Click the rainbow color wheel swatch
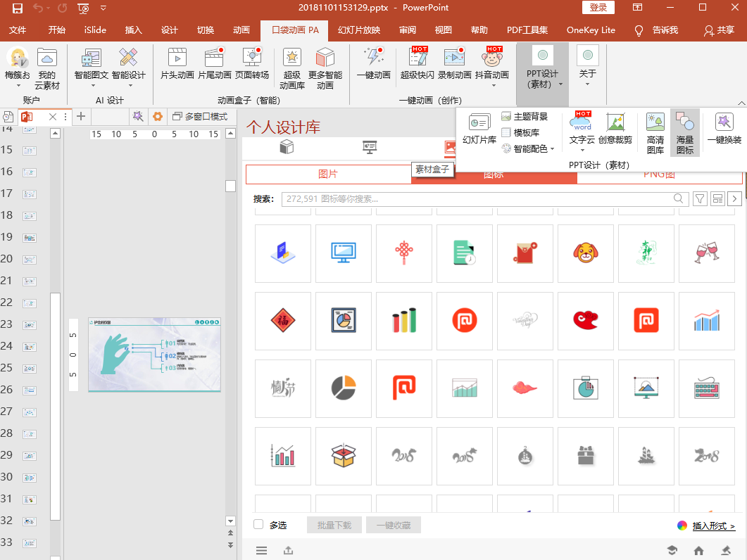The image size is (747, 560). 682,526
